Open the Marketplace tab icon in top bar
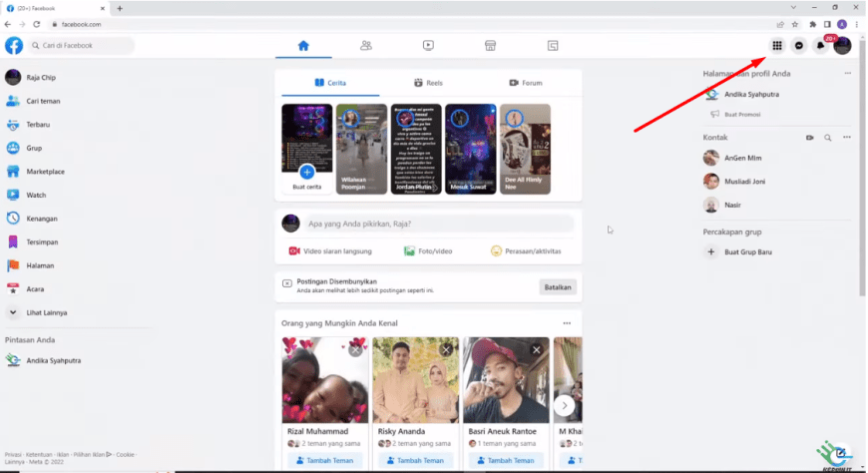The height and width of the screenshot is (473, 868). pos(491,46)
